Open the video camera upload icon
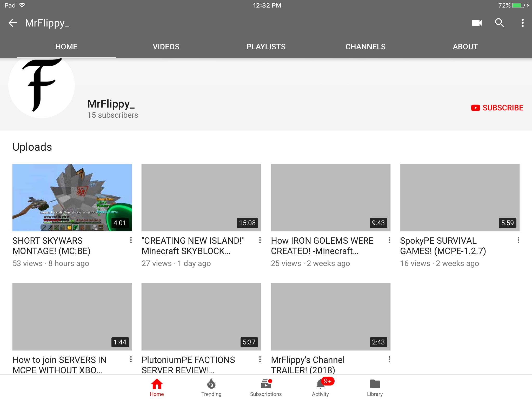The height and width of the screenshot is (399, 532). (477, 23)
